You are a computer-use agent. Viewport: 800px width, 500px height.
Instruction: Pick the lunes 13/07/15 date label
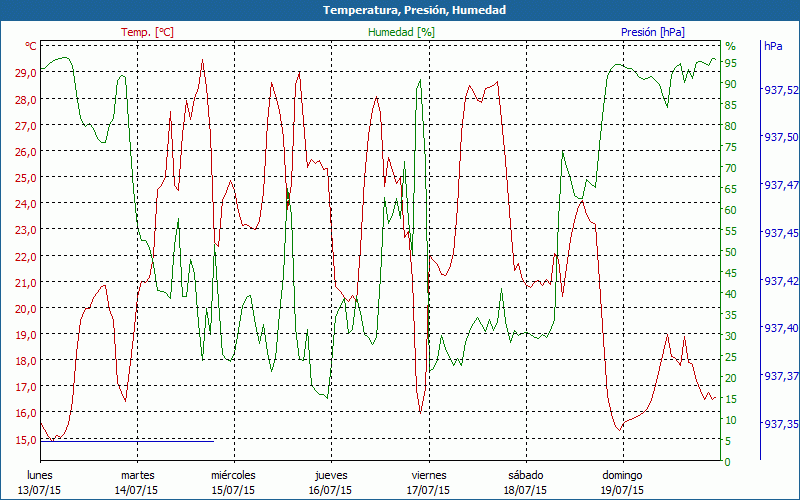pyautogui.click(x=41, y=483)
